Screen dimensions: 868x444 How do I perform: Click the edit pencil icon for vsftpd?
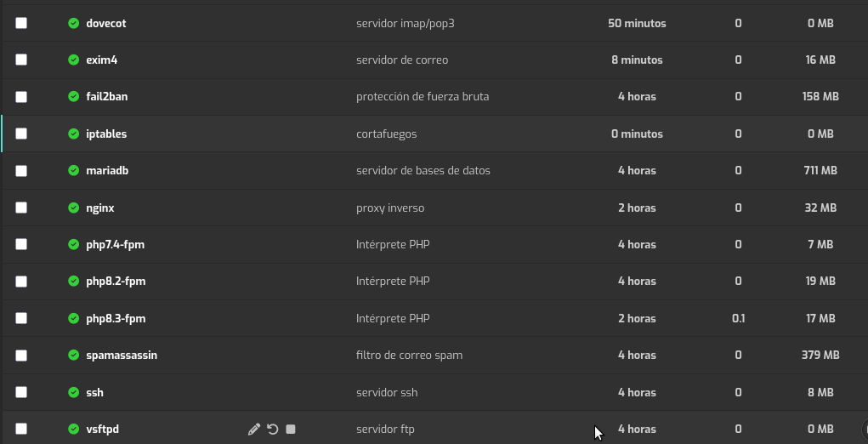[253, 430]
